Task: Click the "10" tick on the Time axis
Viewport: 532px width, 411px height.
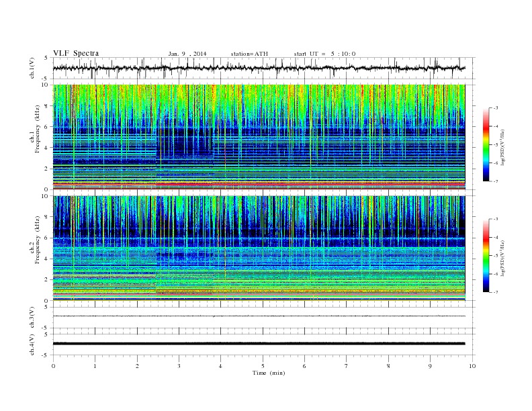Action: click(x=472, y=366)
